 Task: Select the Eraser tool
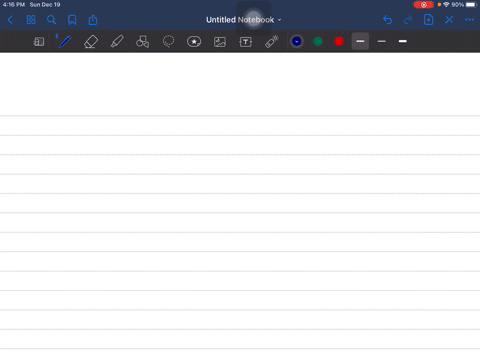pos(91,42)
